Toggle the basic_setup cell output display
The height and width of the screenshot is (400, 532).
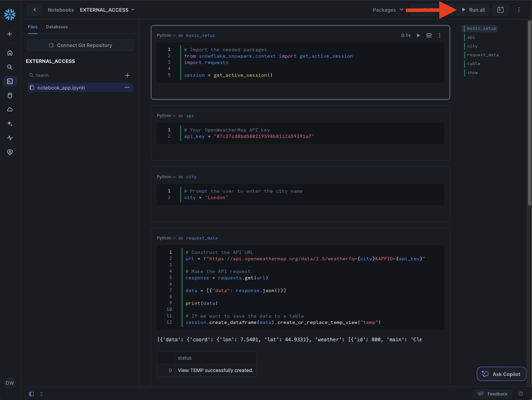pyautogui.click(x=429, y=35)
